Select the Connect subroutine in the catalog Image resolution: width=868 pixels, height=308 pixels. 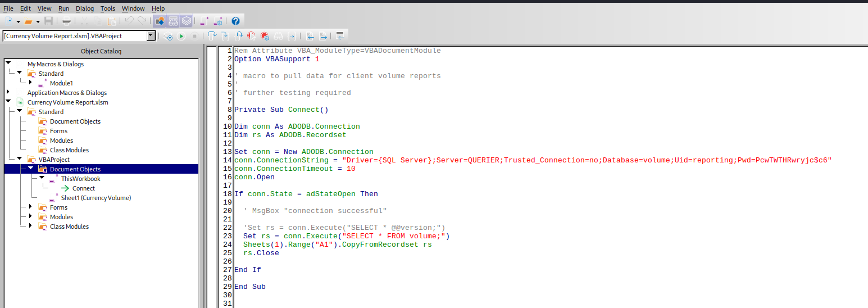tap(83, 188)
